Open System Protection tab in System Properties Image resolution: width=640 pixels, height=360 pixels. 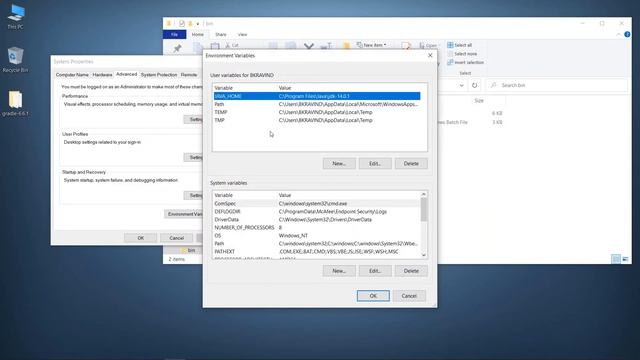pyautogui.click(x=159, y=75)
